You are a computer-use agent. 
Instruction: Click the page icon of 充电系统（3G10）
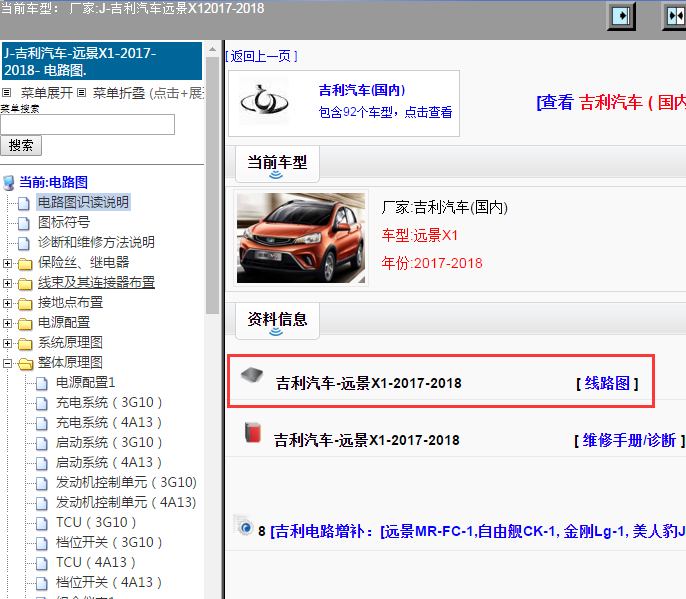pyautogui.click(x=42, y=403)
